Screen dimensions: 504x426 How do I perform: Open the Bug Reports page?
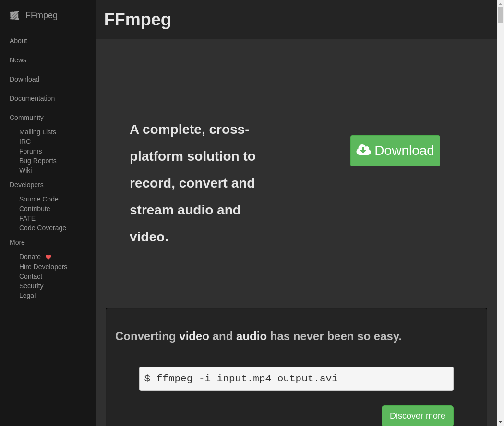point(38,161)
